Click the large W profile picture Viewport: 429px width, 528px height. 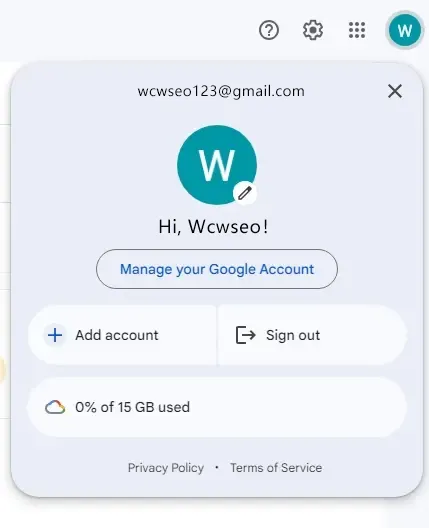pyautogui.click(x=217, y=165)
